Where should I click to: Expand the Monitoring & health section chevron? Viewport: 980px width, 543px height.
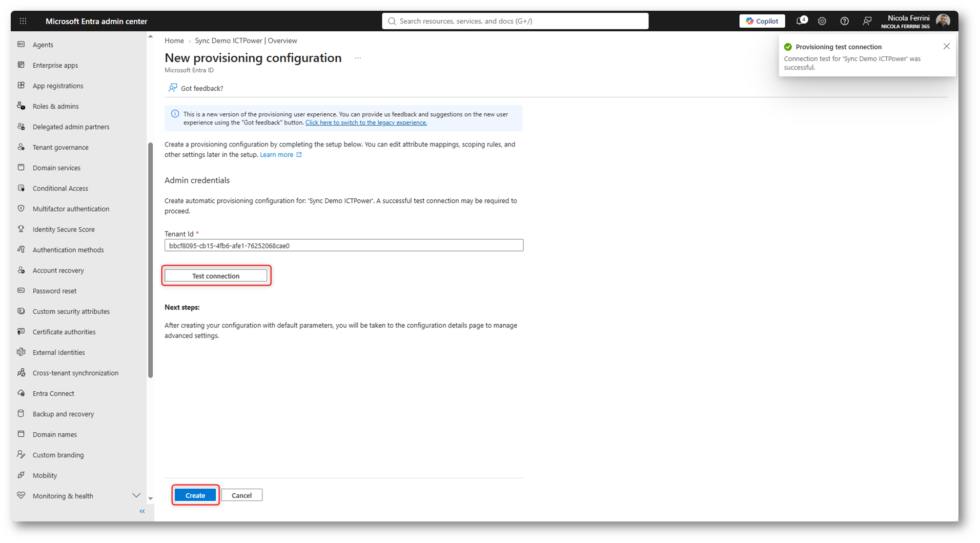click(x=136, y=495)
